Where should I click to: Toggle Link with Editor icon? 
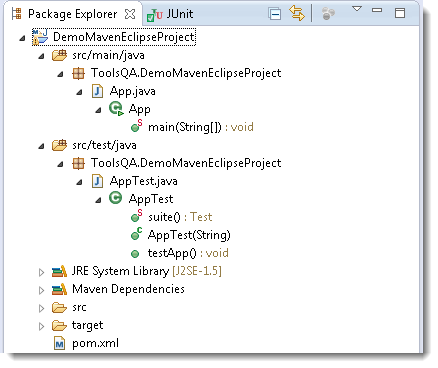click(297, 13)
